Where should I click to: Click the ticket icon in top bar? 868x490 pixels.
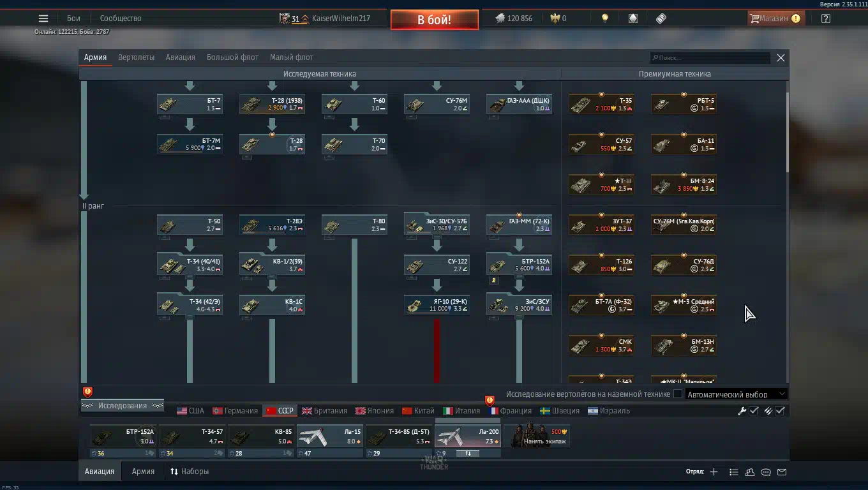pos(661,19)
